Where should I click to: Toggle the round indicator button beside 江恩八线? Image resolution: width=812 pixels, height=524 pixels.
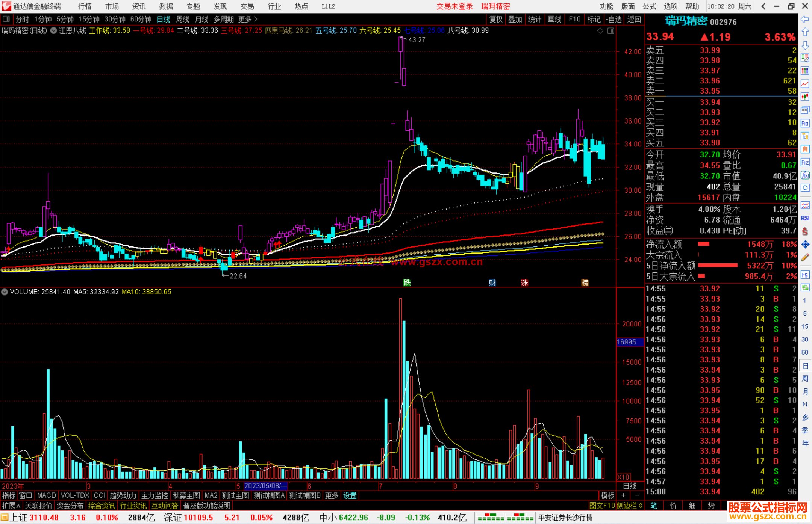54,31
